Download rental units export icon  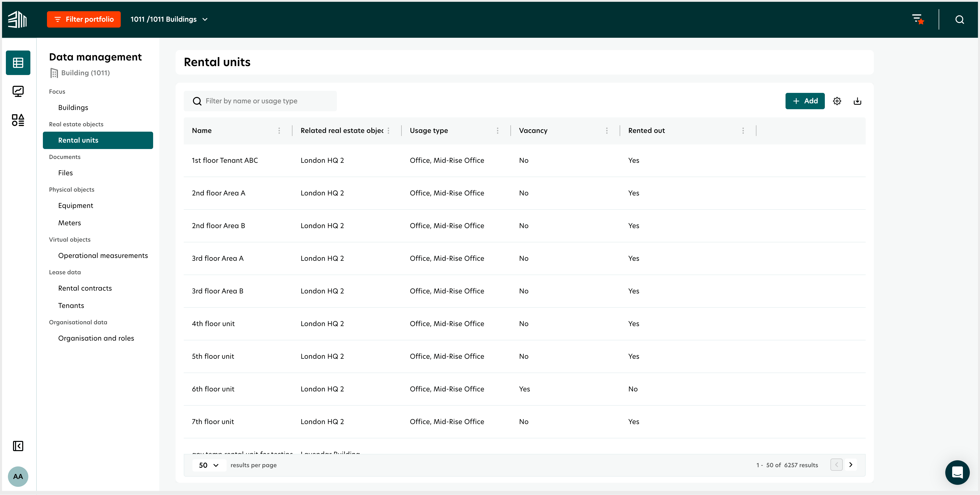(857, 101)
